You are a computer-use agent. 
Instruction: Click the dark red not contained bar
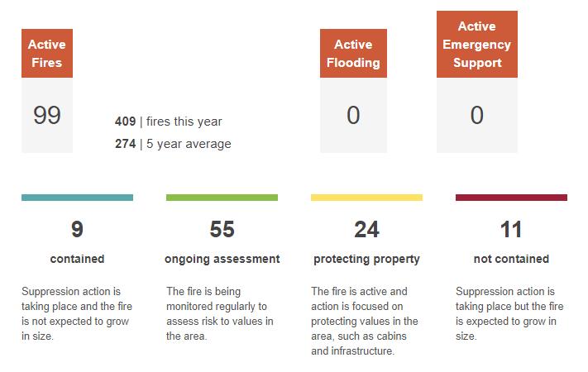click(511, 198)
